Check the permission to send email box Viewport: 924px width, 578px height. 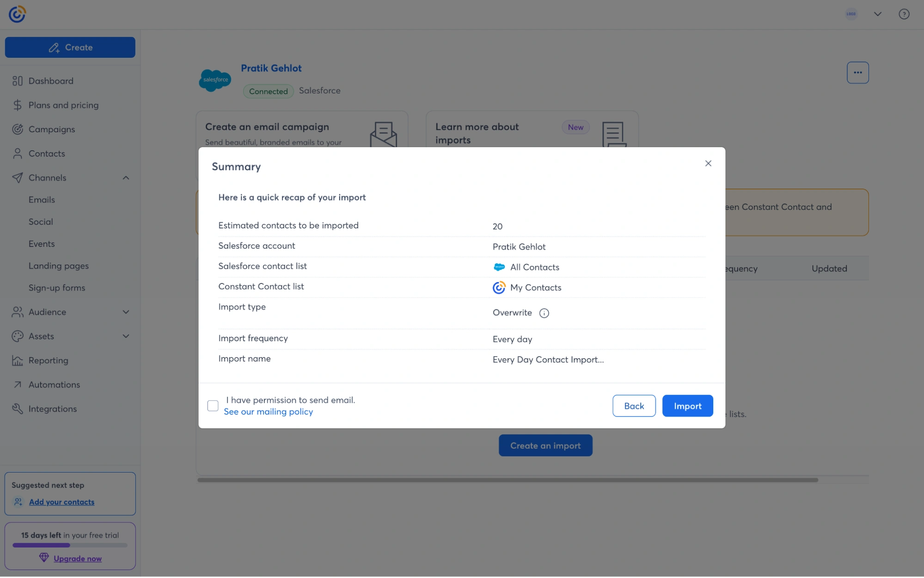point(213,406)
